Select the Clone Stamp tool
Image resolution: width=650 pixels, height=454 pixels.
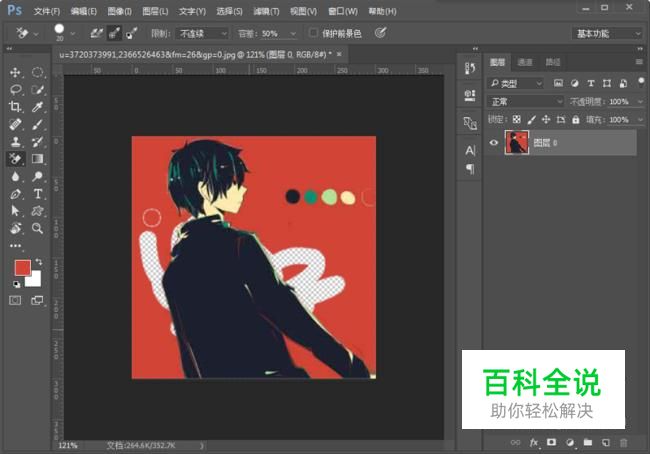tap(15, 141)
